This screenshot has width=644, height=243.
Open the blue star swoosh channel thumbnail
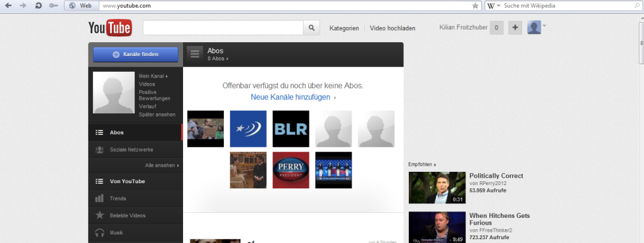248,128
